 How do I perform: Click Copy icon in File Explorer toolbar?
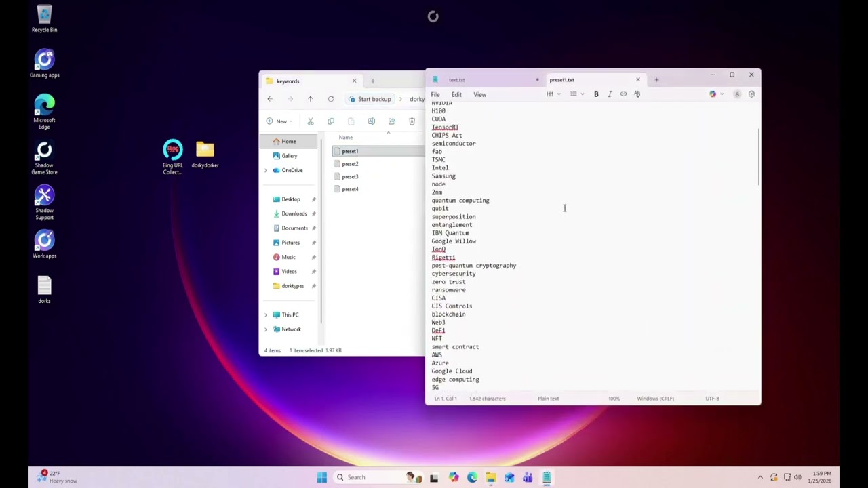point(331,121)
